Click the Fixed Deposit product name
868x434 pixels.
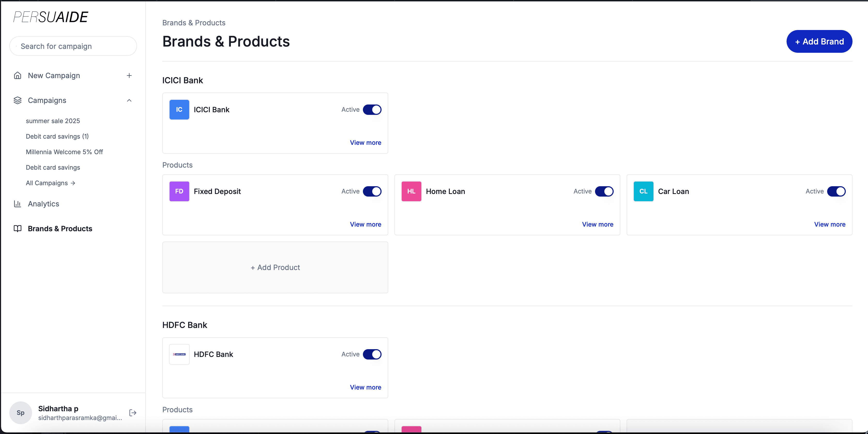click(x=217, y=191)
